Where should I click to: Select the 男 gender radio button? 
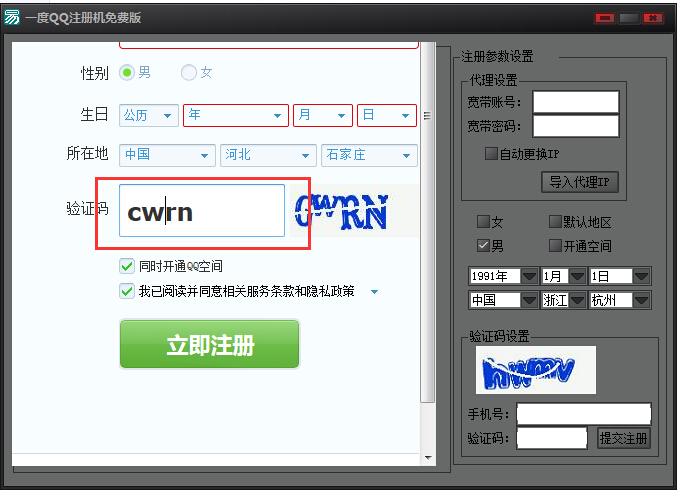127,73
